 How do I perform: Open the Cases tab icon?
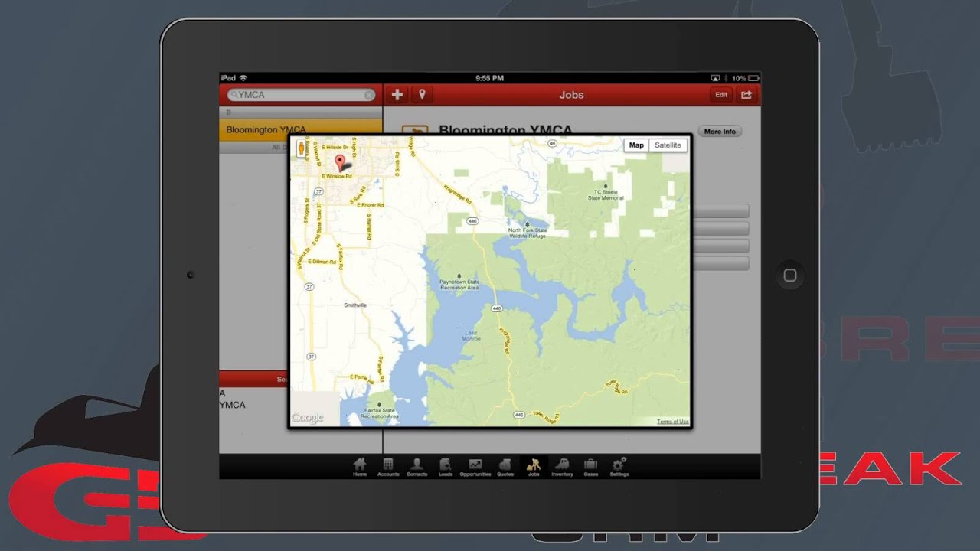[591, 467]
